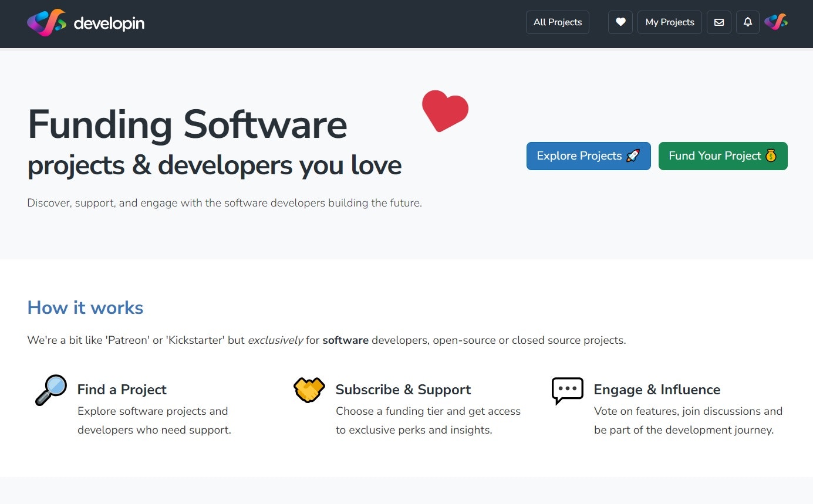The image size is (813, 504).
Task: Click the hero tagline about supporting developers
Action: click(x=224, y=202)
